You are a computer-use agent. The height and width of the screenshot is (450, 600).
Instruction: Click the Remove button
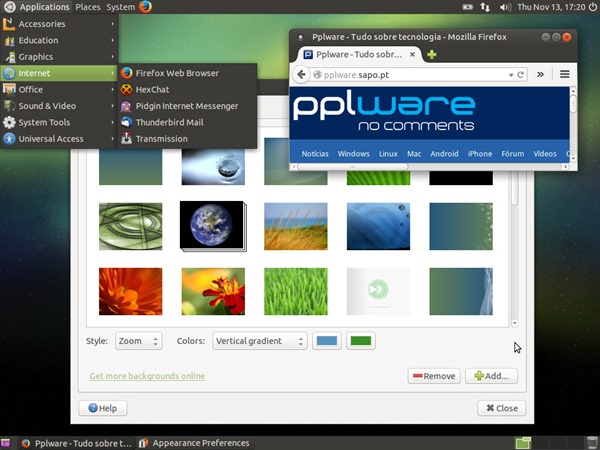click(434, 376)
